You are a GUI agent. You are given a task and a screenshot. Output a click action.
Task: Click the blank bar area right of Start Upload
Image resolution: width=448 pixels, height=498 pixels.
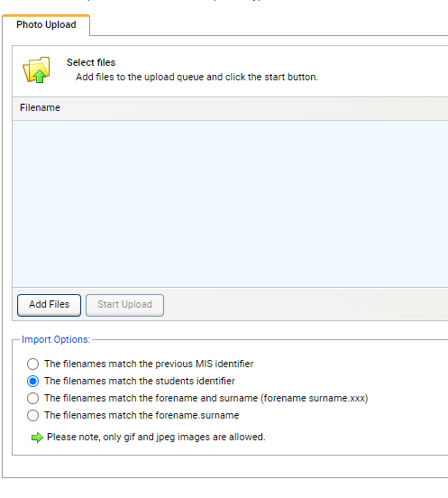coord(306,305)
